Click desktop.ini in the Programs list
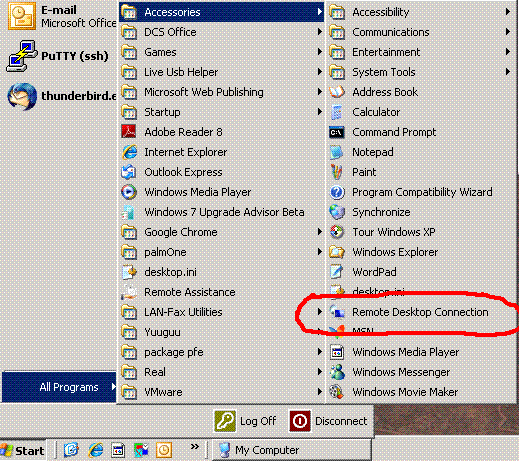The height and width of the screenshot is (461, 519). 221,272
